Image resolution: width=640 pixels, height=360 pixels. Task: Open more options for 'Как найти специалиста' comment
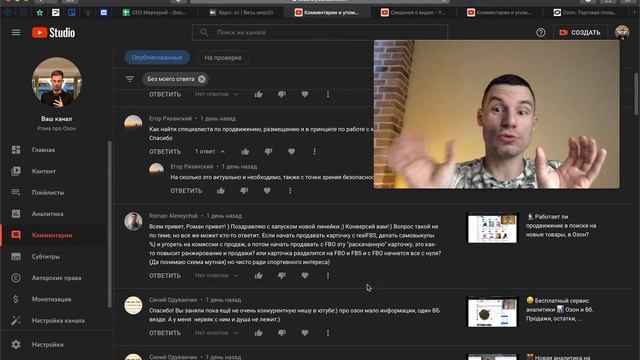tap(314, 152)
